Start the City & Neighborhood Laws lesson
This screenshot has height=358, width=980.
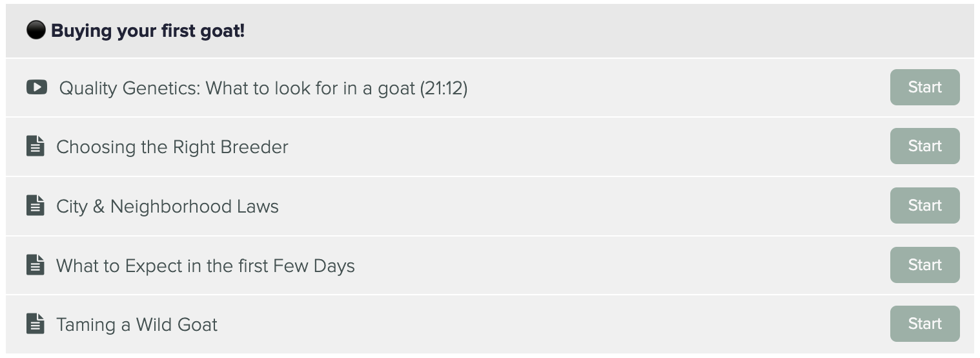pyautogui.click(x=924, y=205)
